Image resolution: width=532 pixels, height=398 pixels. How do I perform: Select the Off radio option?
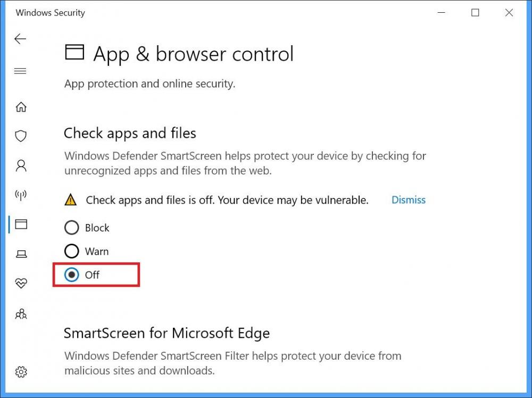82,275
